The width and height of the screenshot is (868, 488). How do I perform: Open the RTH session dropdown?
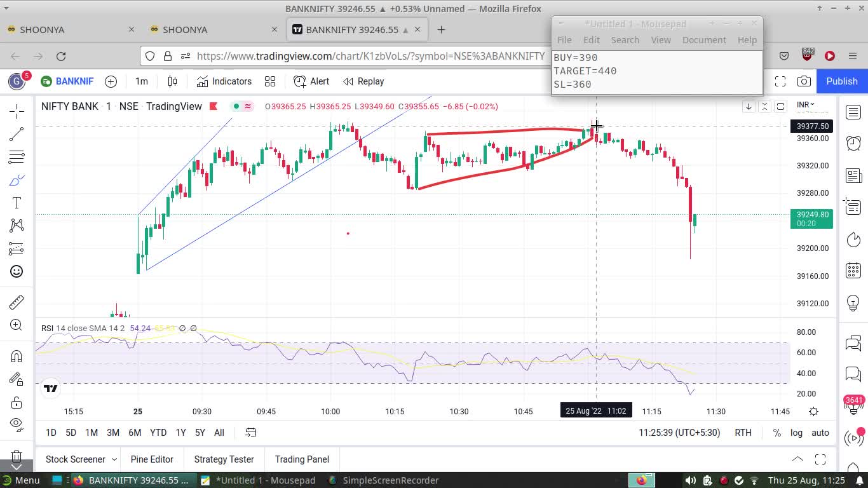[743, 433]
